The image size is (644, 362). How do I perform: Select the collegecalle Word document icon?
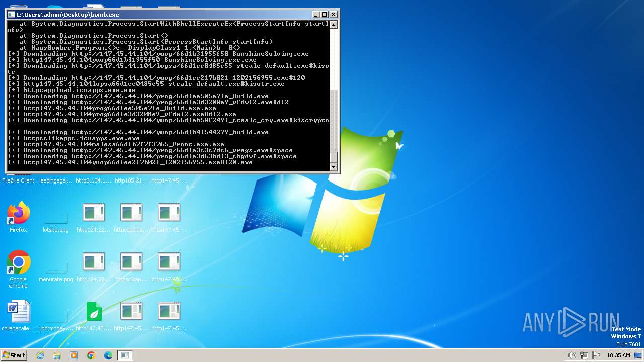pyautogui.click(x=19, y=316)
